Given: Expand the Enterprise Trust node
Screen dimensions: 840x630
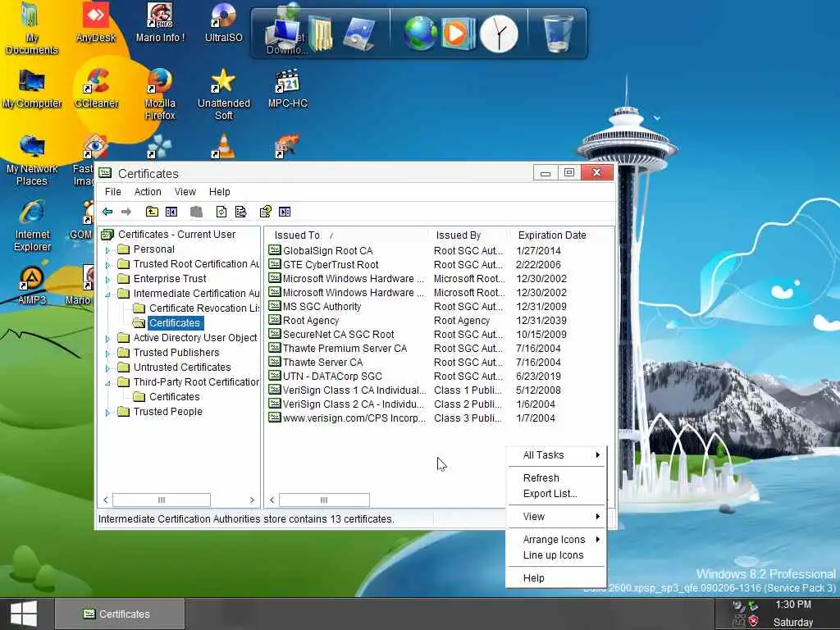Looking at the screenshot, I should coord(107,279).
